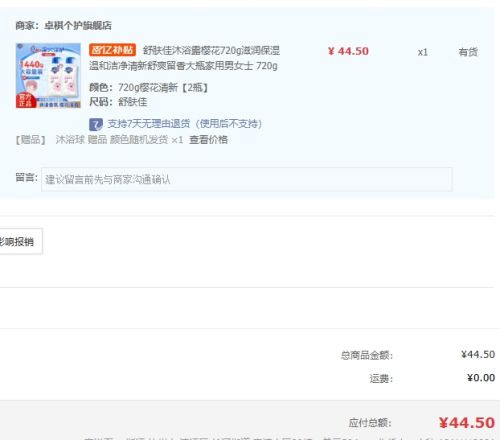500x440 pixels.
Task: Click the 运费 value ¥0.00
Action: click(481, 378)
